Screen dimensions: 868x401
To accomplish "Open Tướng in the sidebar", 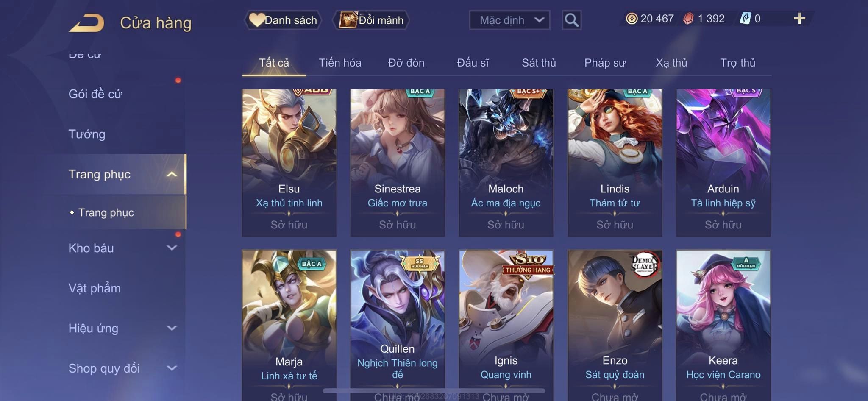I will coord(87,134).
